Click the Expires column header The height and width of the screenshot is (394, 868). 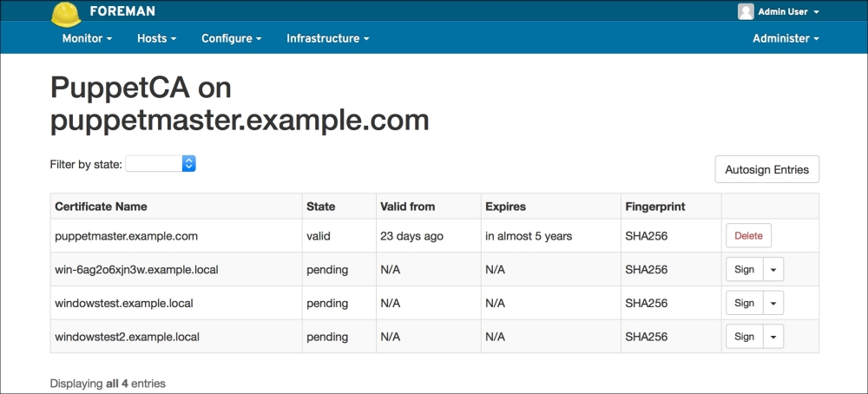pyautogui.click(x=505, y=207)
